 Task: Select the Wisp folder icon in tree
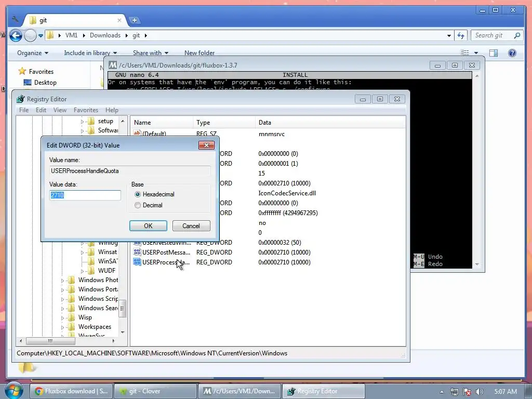coord(71,317)
